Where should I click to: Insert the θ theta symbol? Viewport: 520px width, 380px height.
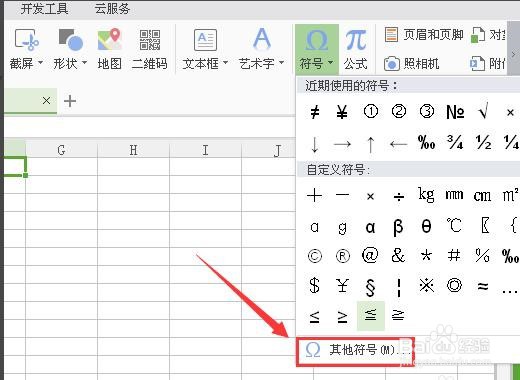pyautogui.click(x=426, y=226)
